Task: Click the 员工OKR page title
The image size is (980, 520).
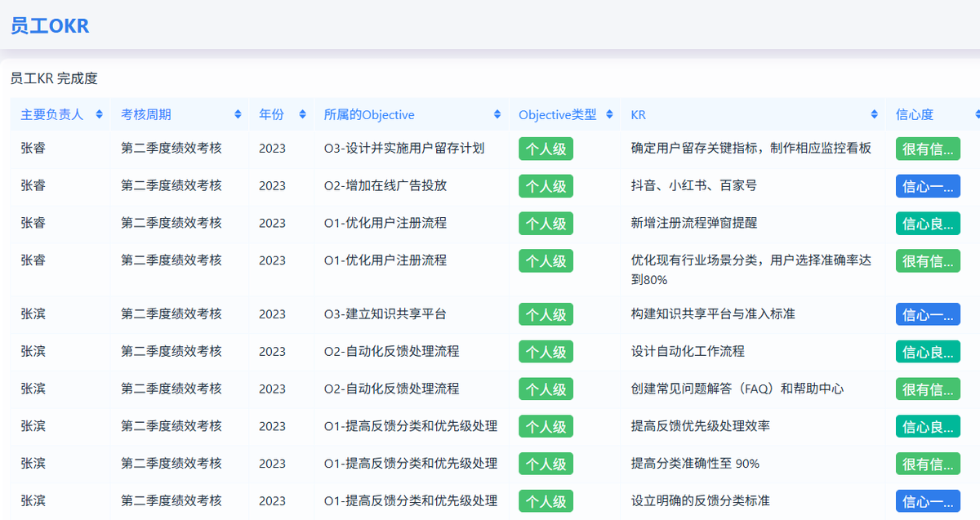Action: (50, 26)
